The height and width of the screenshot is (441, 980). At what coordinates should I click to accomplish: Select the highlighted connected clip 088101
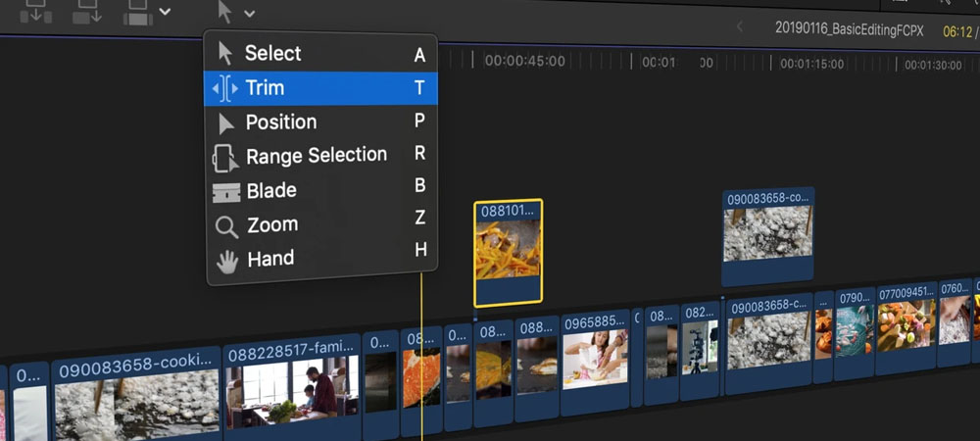[x=508, y=253]
